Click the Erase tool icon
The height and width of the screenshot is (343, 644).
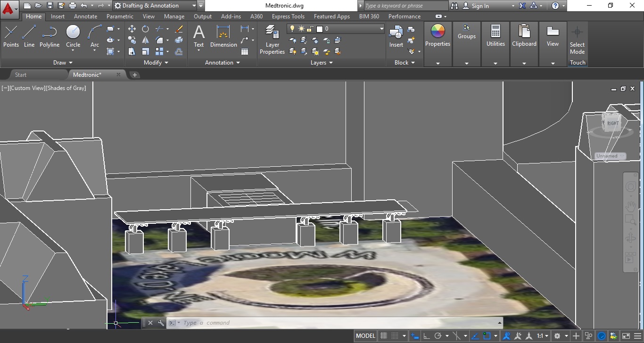click(x=179, y=29)
